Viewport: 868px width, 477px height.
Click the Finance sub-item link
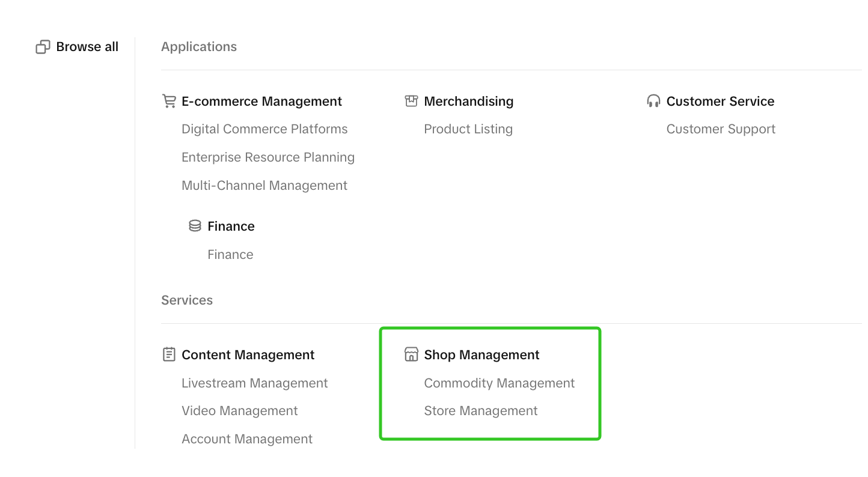pyautogui.click(x=230, y=255)
